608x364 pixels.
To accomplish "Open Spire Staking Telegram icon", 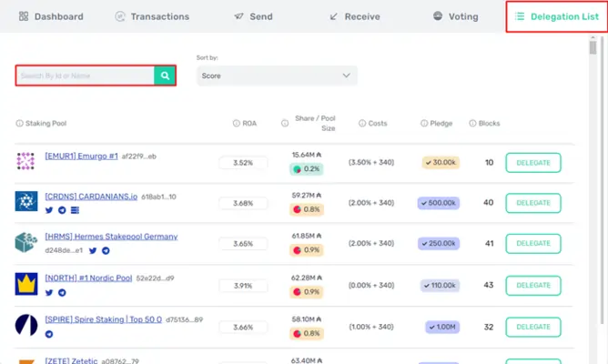I will (49, 334).
